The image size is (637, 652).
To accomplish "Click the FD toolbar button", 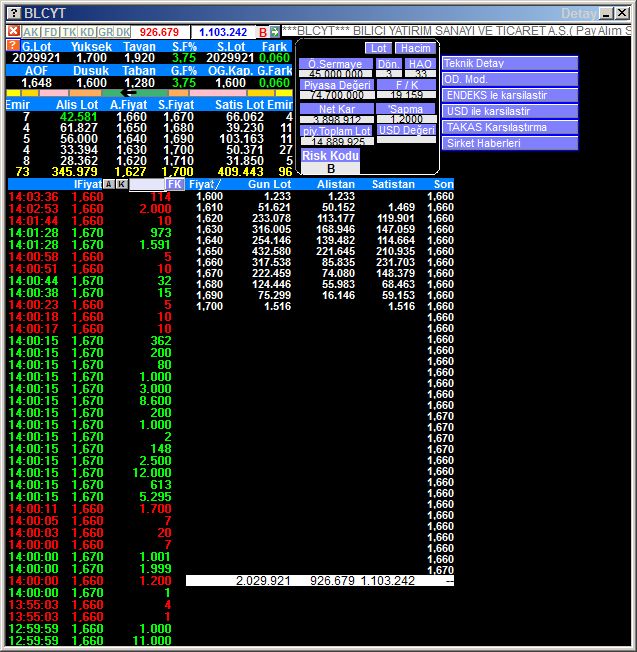I will pyautogui.click(x=51, y=32).
